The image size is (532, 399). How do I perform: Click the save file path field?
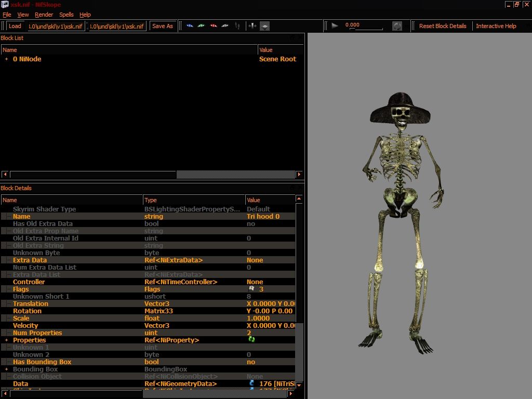[118, 26]
